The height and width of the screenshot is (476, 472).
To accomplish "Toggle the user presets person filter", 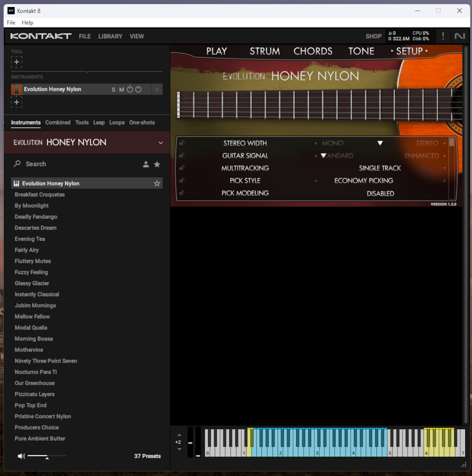I will point(146,164).
